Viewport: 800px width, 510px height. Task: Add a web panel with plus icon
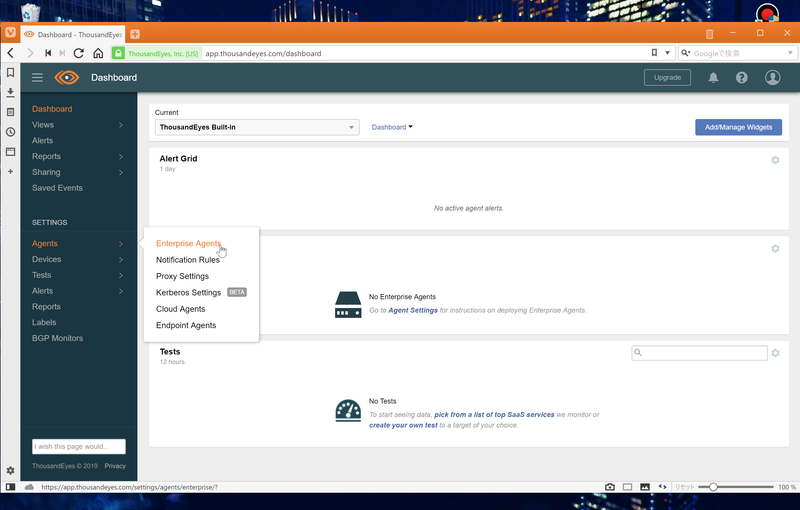(10, 171)
